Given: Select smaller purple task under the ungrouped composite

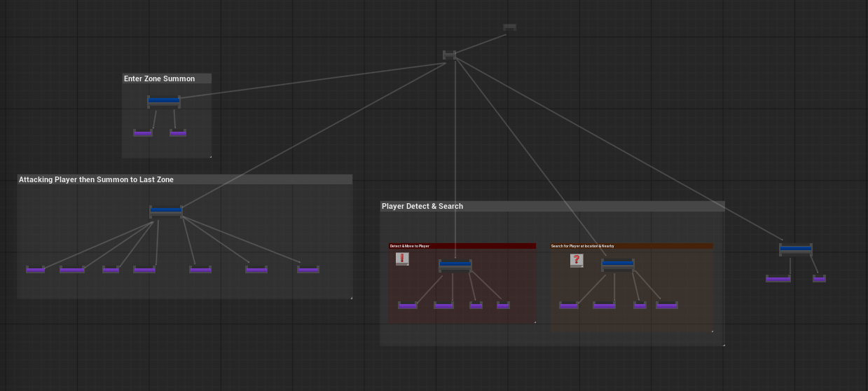Looking at the screenshot, I should point(819,279).
